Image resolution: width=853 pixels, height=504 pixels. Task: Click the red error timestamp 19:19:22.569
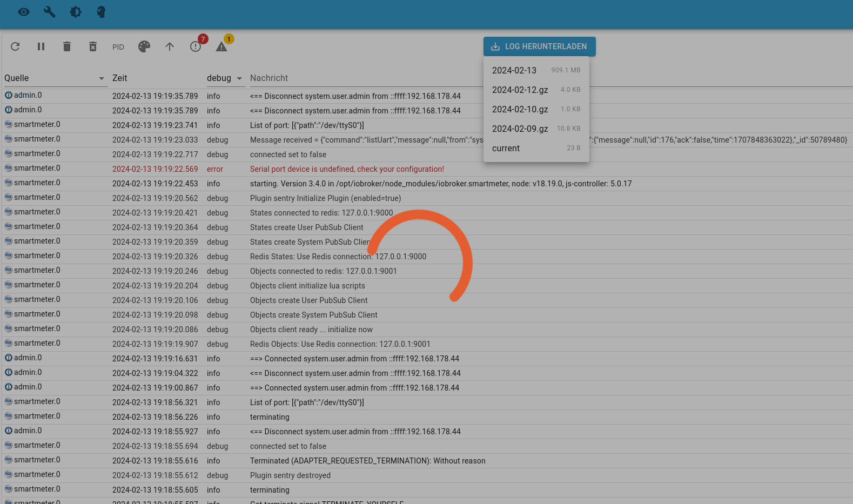(155, 169)
